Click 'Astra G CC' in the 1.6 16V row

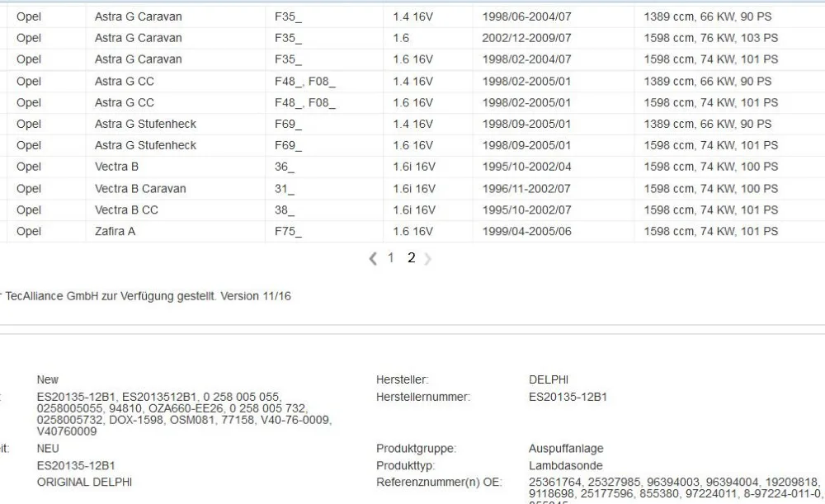125,102
